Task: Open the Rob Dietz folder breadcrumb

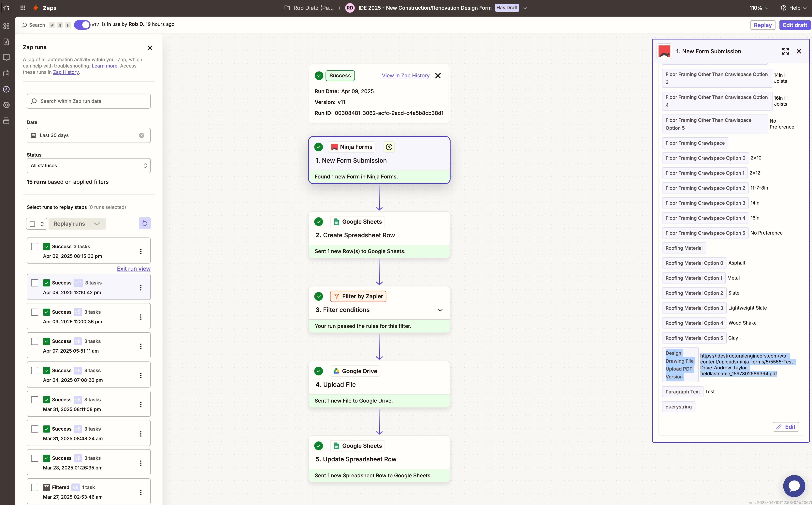Action: coord(309,8)
